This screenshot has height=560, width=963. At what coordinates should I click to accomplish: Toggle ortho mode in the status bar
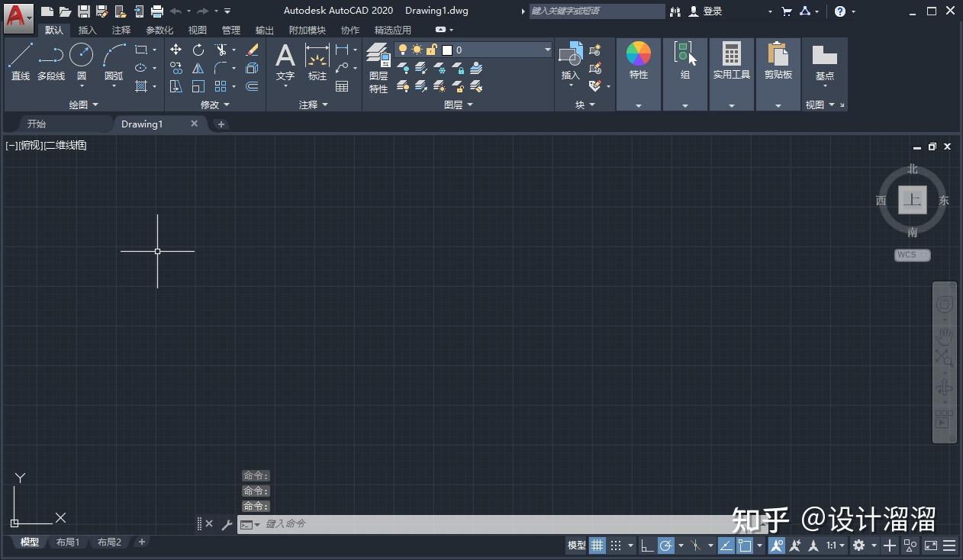[x=646, y=546]
